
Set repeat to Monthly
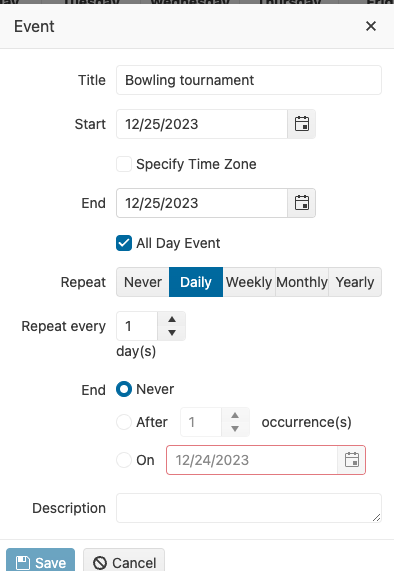click(x=302, y=282)
